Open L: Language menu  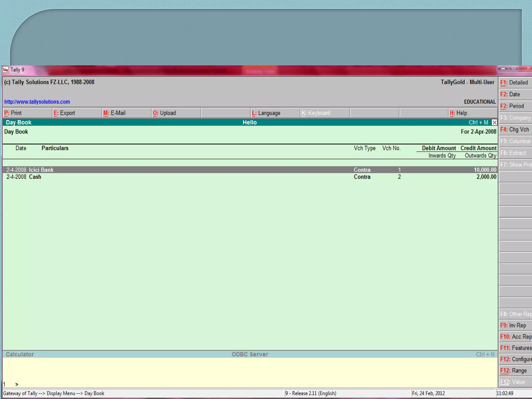(275, 113)
